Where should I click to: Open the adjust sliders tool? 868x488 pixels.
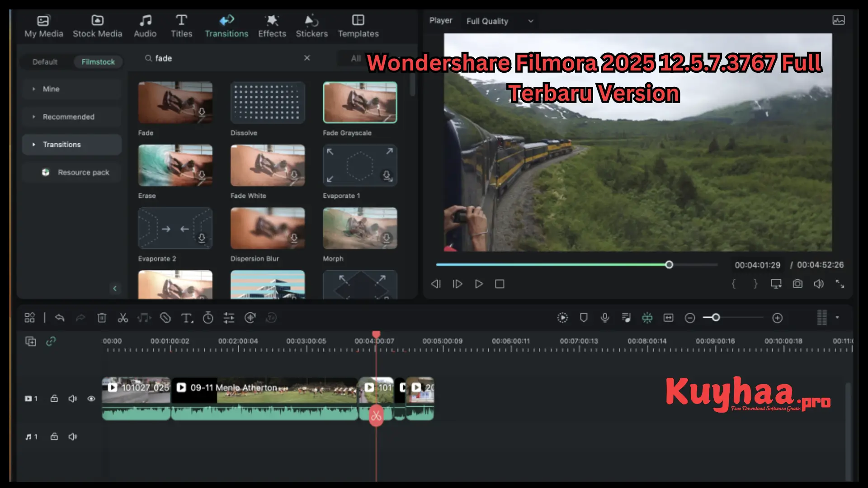(229, 318)
